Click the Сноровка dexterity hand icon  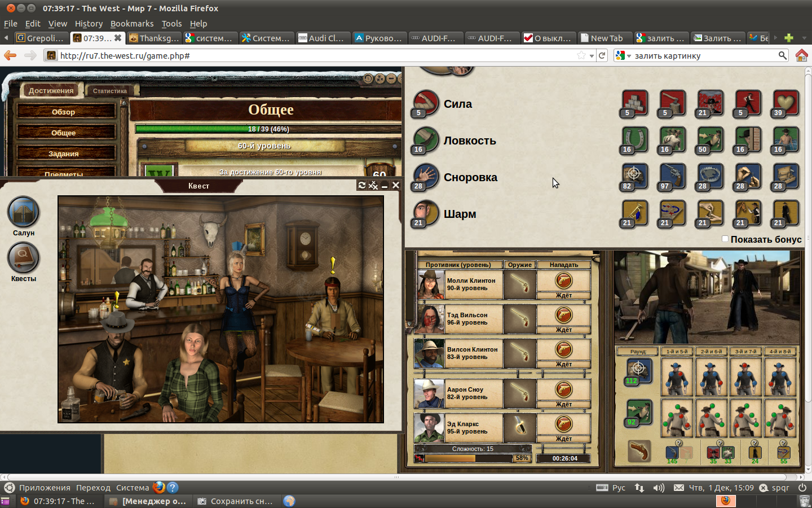pos(425,177)
